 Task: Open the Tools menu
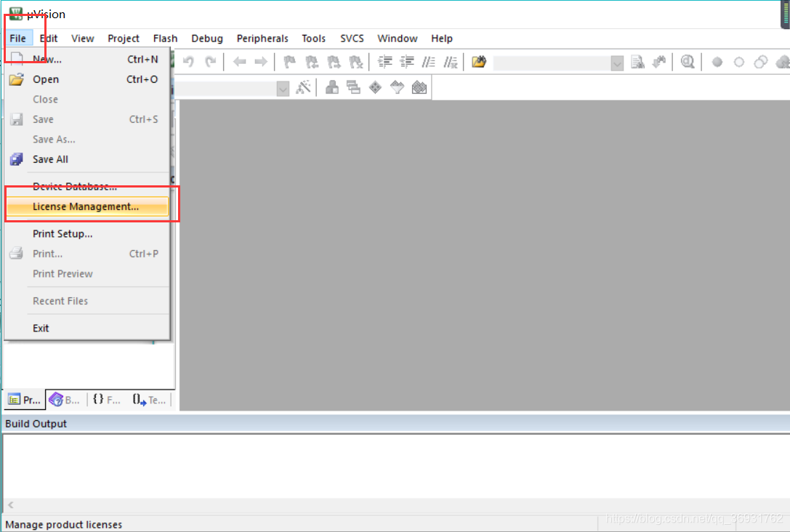pyautogui.click(x=313, y=39)
